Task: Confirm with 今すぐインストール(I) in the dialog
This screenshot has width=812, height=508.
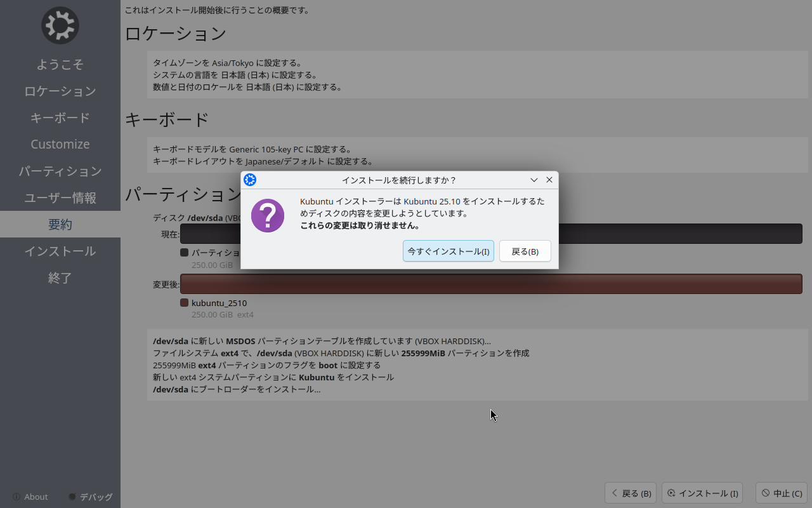Action: tap(449, 251)
